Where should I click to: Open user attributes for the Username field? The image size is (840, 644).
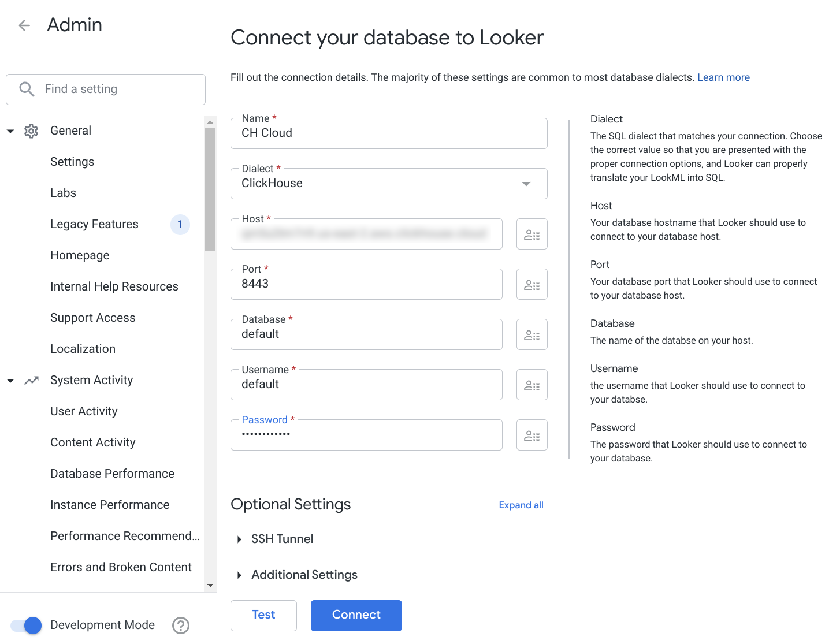[x=531, y=385]
